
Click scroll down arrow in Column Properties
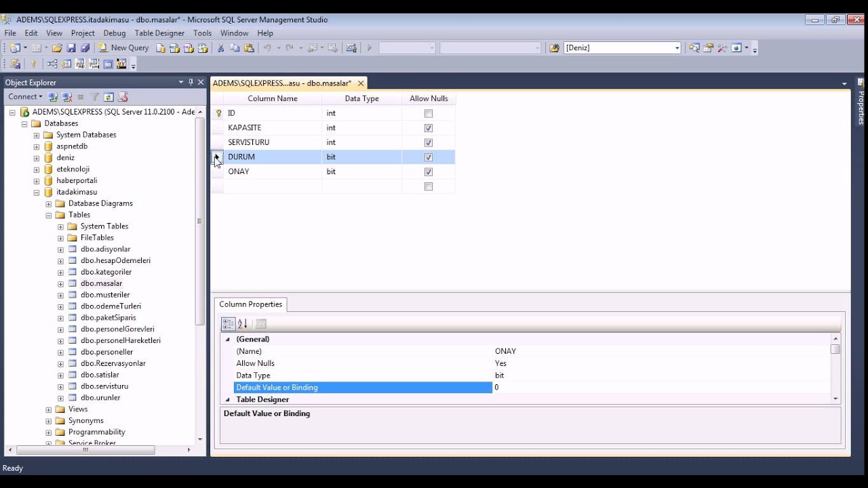[835, 399]
